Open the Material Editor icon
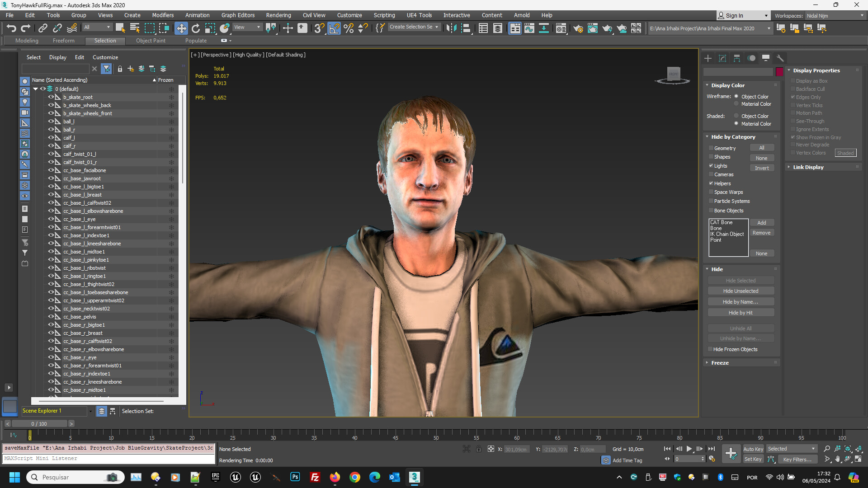This screenshot has height=488, width=868. click(561, 28)
